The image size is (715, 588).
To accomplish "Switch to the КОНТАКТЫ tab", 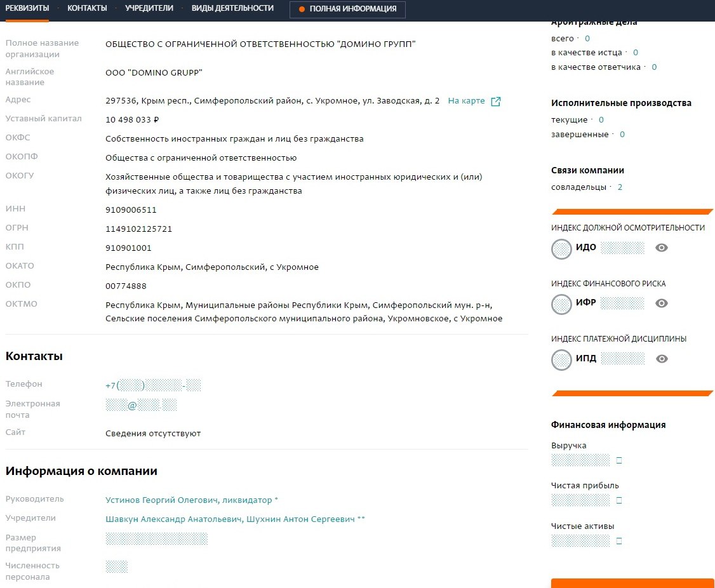I will coord(87,8).
